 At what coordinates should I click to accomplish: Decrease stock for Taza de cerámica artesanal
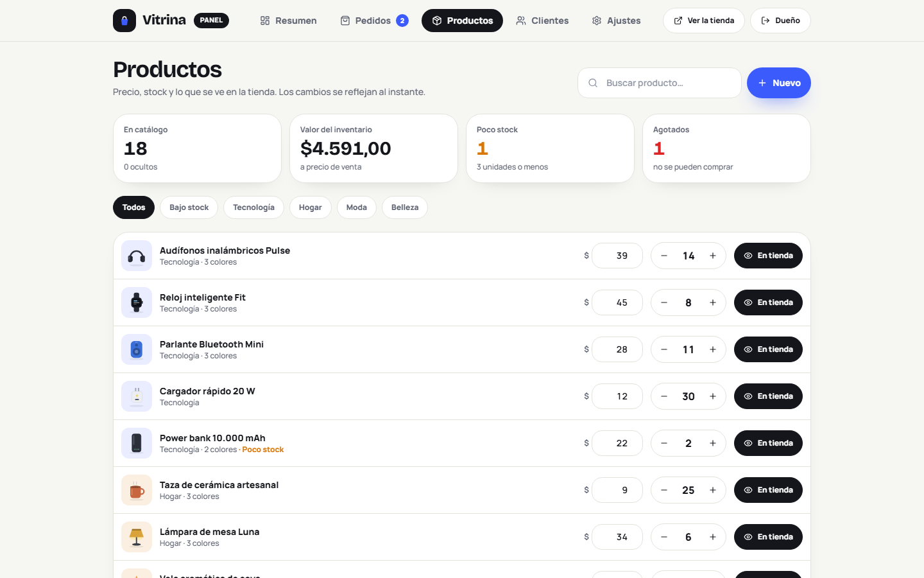664,490
